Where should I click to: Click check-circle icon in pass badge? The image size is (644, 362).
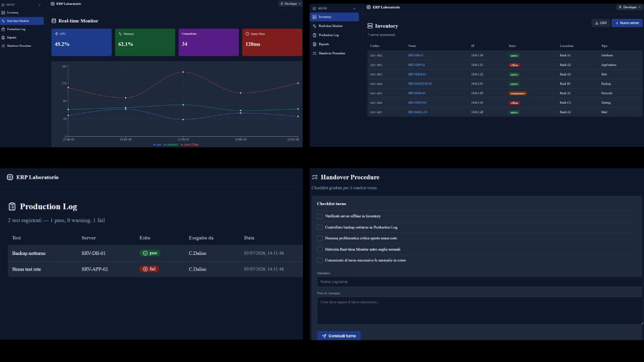pyautogui.click(x=145, y=253)
